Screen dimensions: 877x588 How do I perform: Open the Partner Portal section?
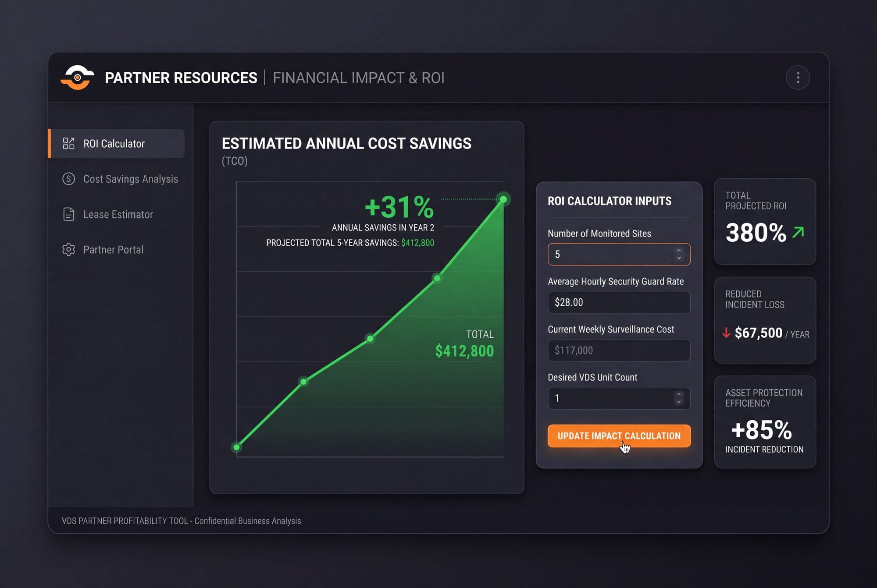pyautogui.click(x=103, y=249)
